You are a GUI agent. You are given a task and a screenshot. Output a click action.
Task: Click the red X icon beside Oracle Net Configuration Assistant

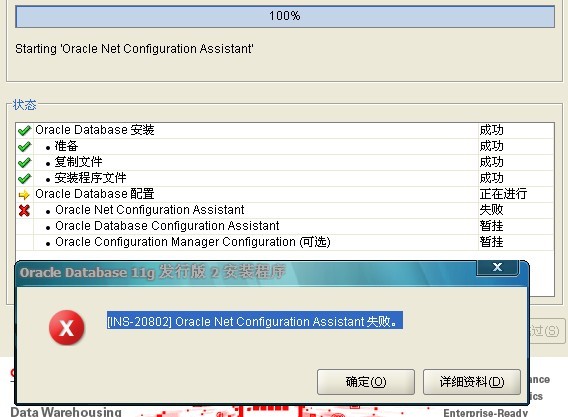click(x=24, y=210)
